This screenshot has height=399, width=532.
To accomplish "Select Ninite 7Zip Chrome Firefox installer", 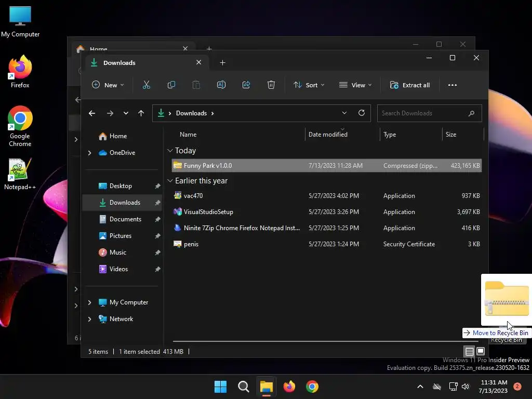I will pyautogui.click(x=327, y=228).
